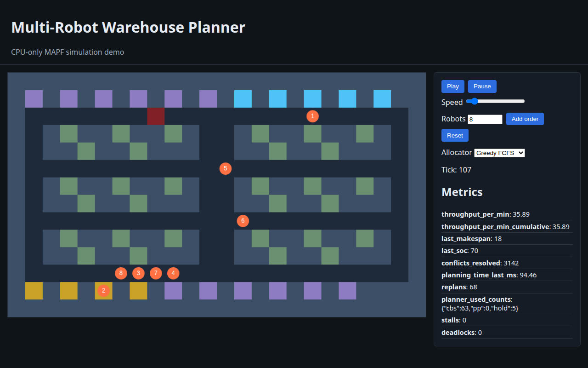Click robot marker number 5
Screen dimensions: 588x368
tap(226, 168)
